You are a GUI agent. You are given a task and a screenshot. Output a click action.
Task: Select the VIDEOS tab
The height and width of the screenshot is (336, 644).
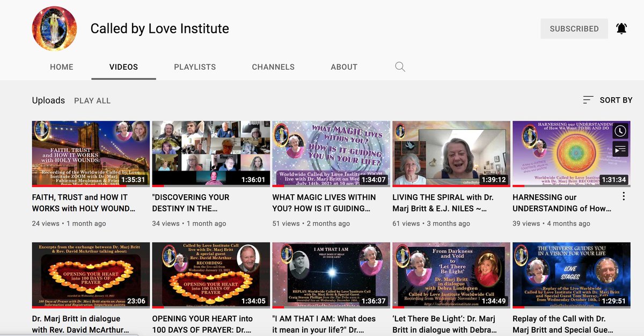(x=123, y=67)
